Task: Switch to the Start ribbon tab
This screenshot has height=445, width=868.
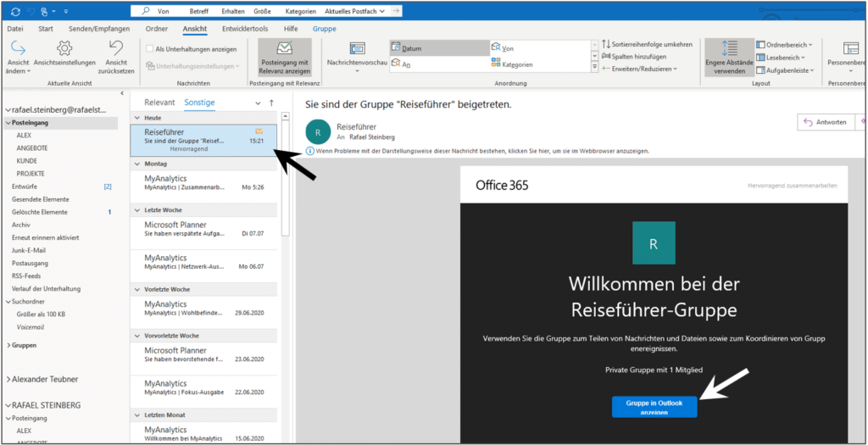Action: pos(46,29)
